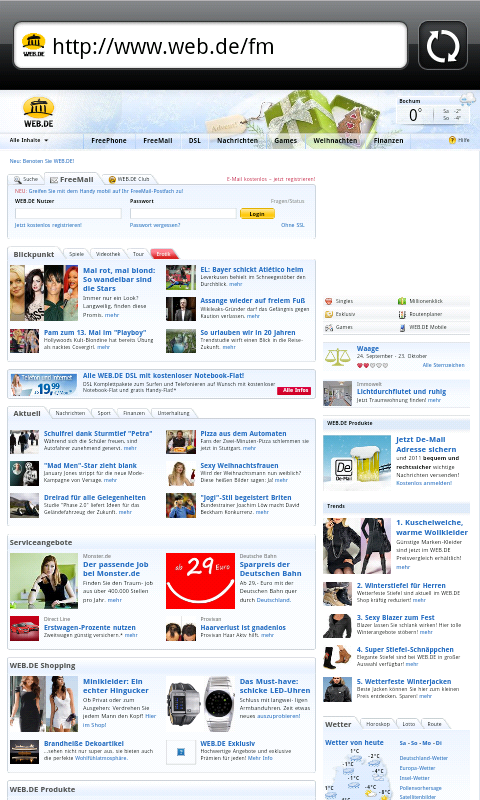Switch to the Route tab by Wetter
Viewport: 480px width, 800px height.
click(434, 724)
